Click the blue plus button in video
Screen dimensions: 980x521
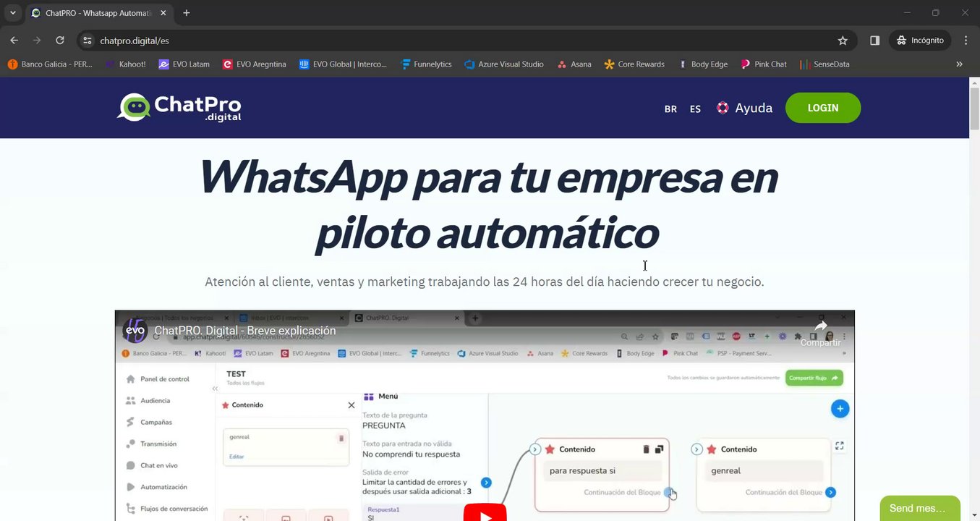click(840, 409)
